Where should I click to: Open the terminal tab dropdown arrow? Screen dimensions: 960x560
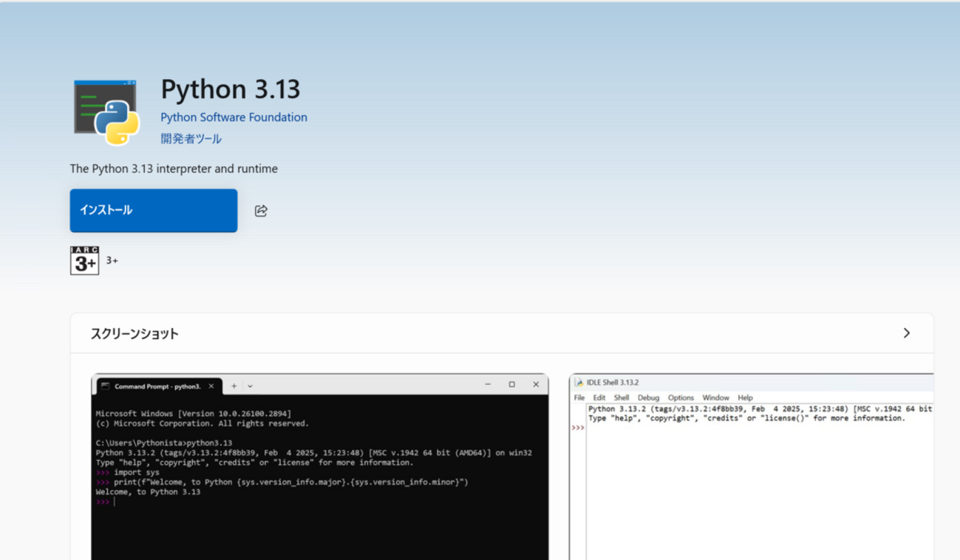tap(250, 385)
